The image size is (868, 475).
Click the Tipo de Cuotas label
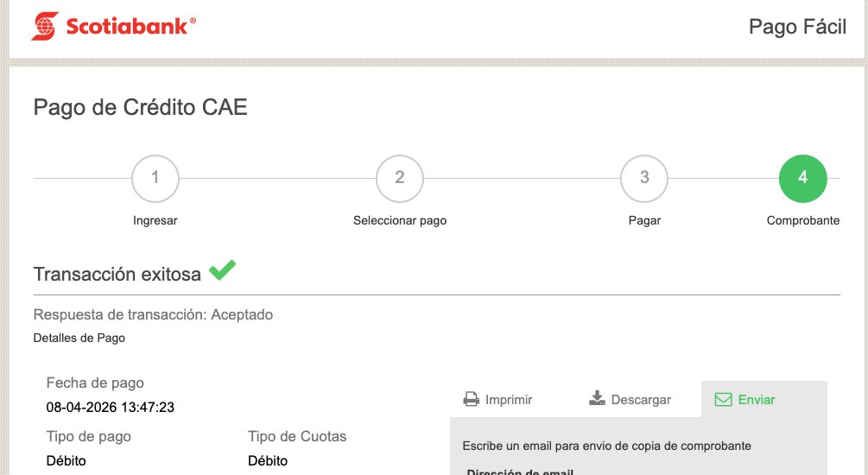click(x=297, y=436)
